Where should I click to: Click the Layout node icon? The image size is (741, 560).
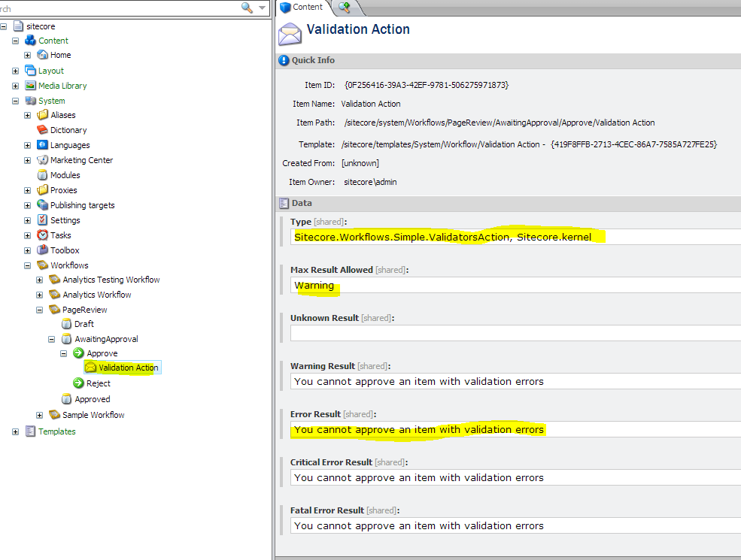click(31, 71)
